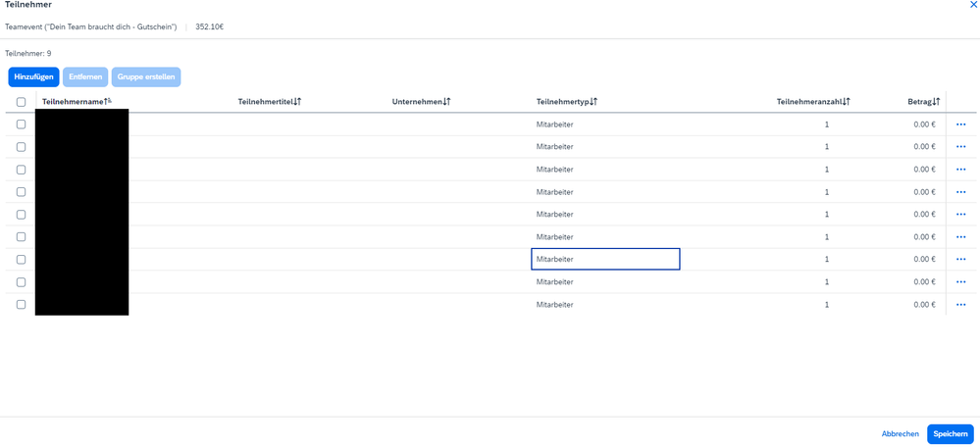Sort by Teilnehmeranzahl column header
Image resolution: width=980 pixels, height=447 pixels.
point(813,102)
